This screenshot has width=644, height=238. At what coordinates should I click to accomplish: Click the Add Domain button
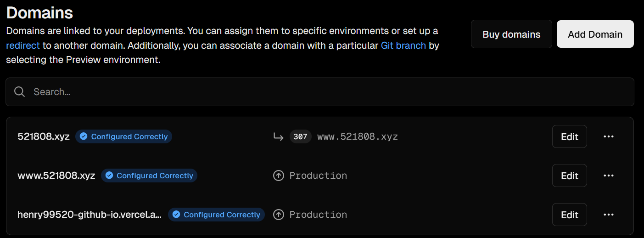tap(595, 34)
